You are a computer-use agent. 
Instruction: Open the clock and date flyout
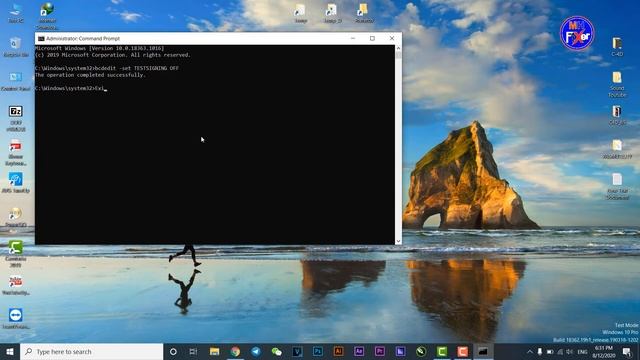coord(604,351)
